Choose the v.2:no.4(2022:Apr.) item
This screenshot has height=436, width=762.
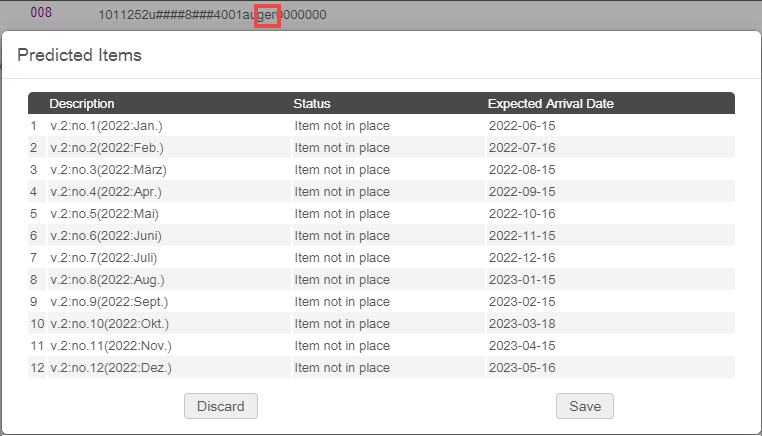(x=105, y=192)
